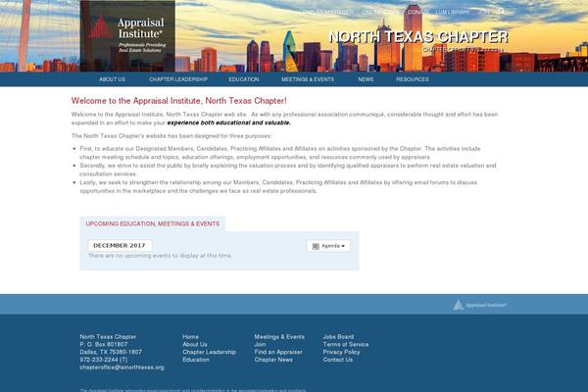Click bold text 'experience both educational and valuable.'
This screenshot has width=588, height=392.
[228, 122]
